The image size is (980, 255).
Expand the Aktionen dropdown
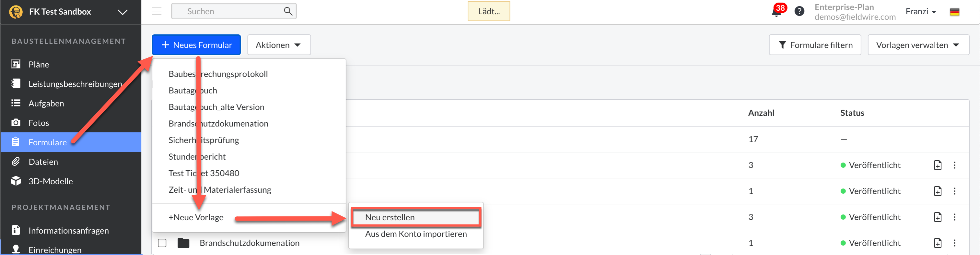coord(278,45)
